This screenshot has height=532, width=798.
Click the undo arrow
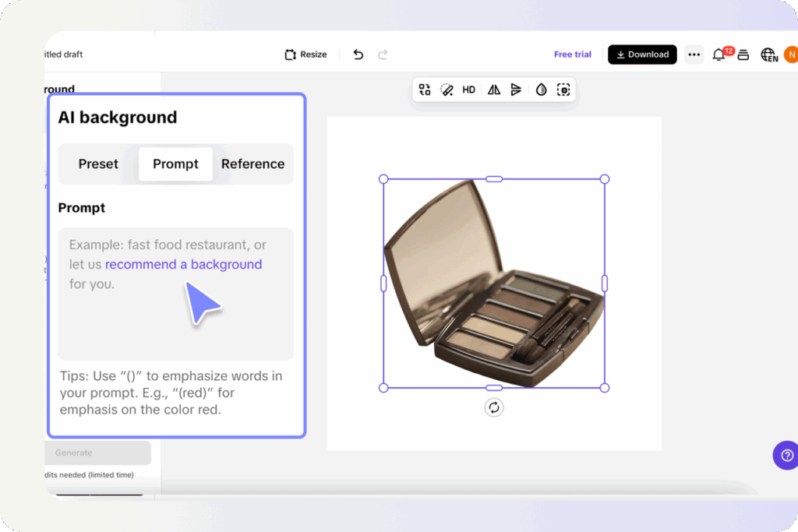(x=358, y=55)
